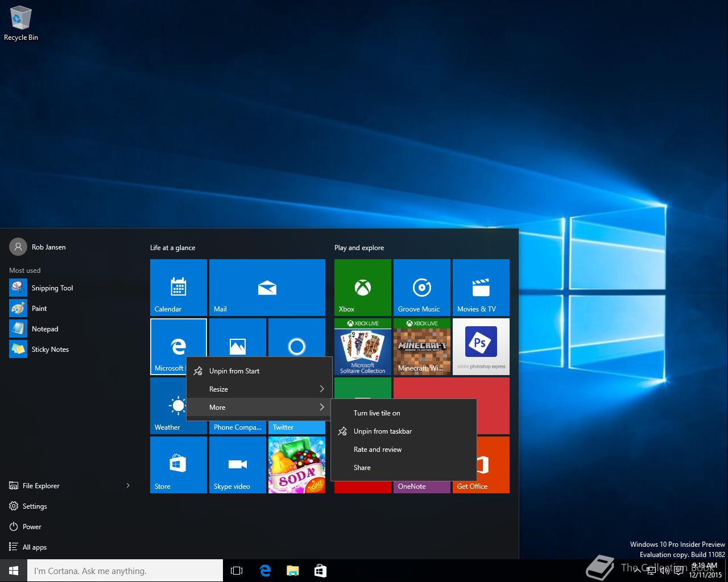Open the Mail tile

pos(267,288)
